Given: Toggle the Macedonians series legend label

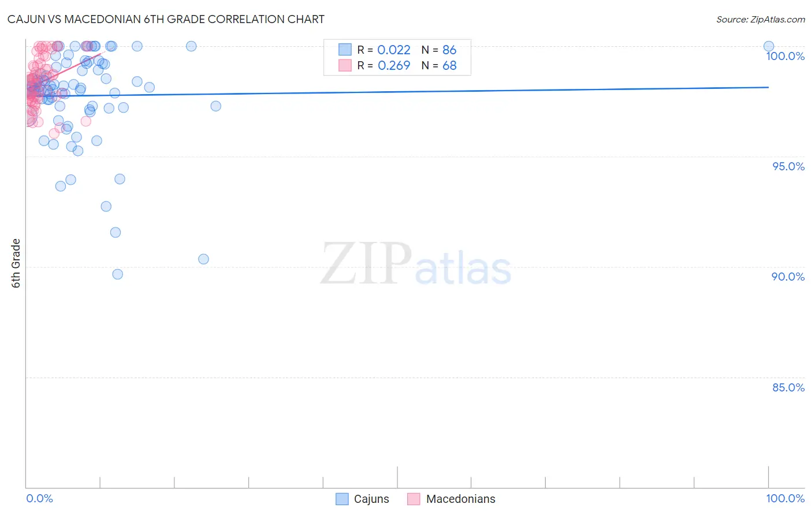Looking at the screenshot, I should pyautogui.click(x=460, y=499).
